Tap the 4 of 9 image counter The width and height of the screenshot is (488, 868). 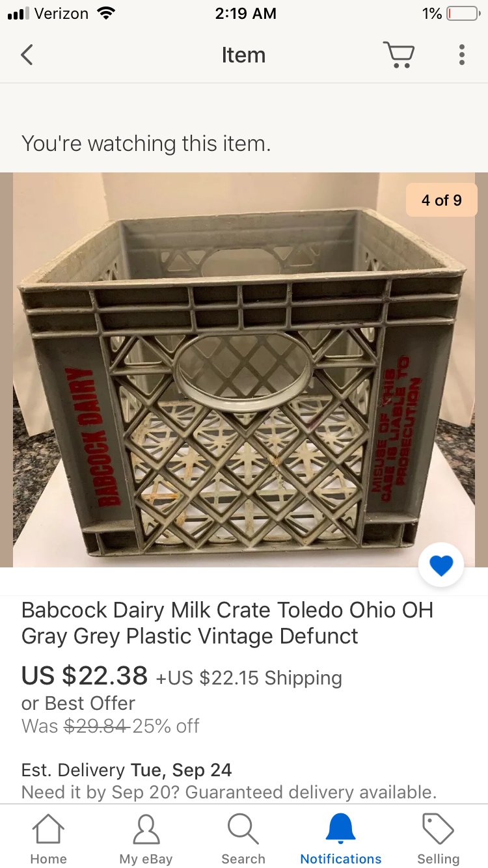[x=441, y=200]
